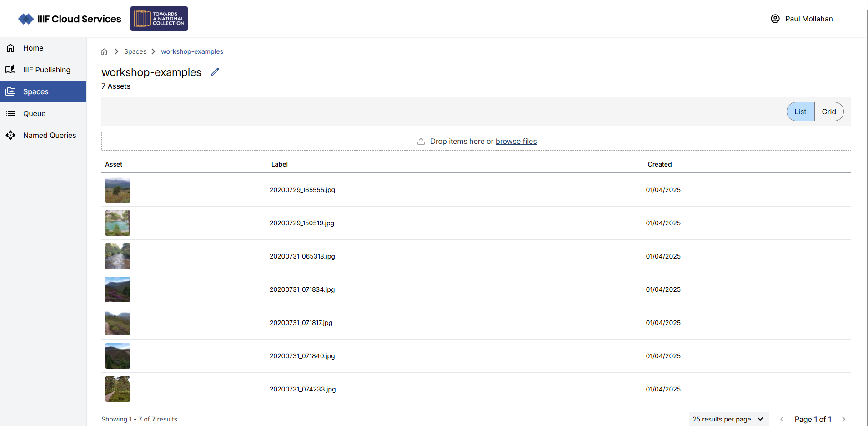The width and height of the screenshot is (868, 426).
Task: Click the IIIF Cloud Services logo
Action: click(x=70, y=19)
